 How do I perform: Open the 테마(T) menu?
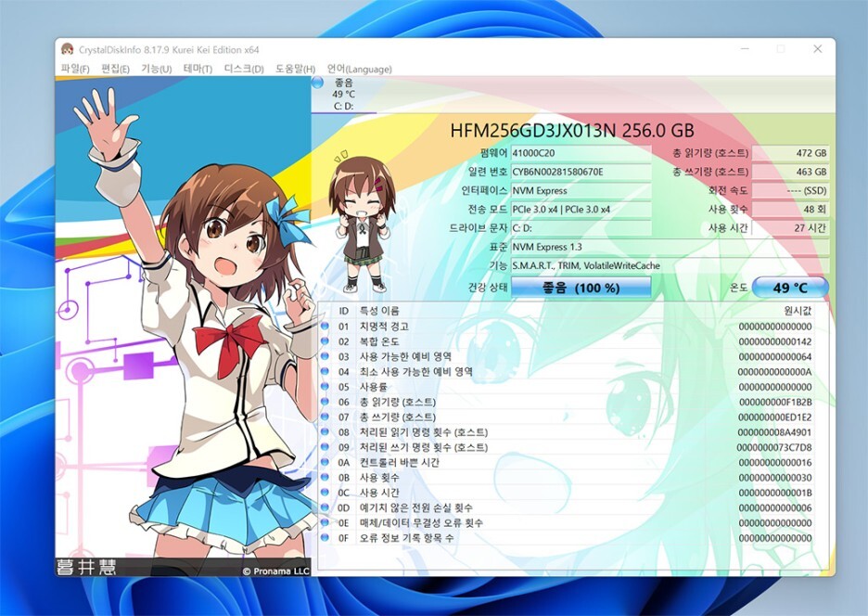click(198, 69)
